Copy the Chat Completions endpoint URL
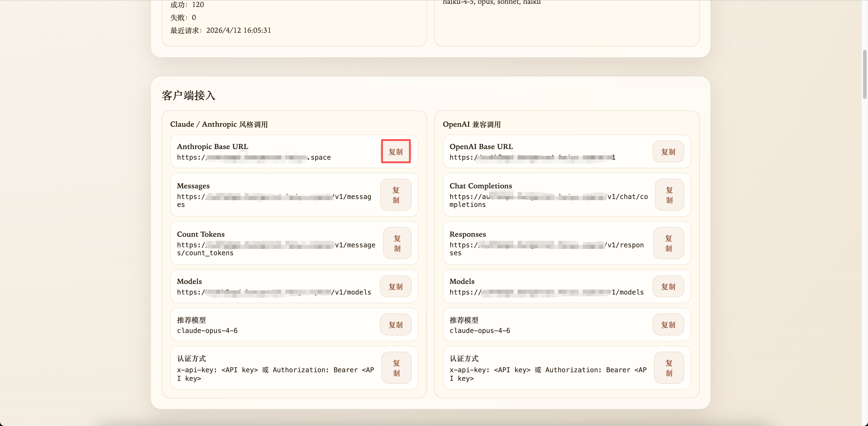This screenshot has height=426, width=868. point(669,195)
